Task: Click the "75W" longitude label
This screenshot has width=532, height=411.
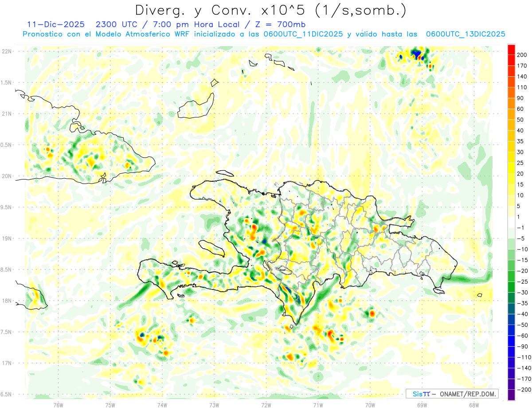Action: coord(110,405)
